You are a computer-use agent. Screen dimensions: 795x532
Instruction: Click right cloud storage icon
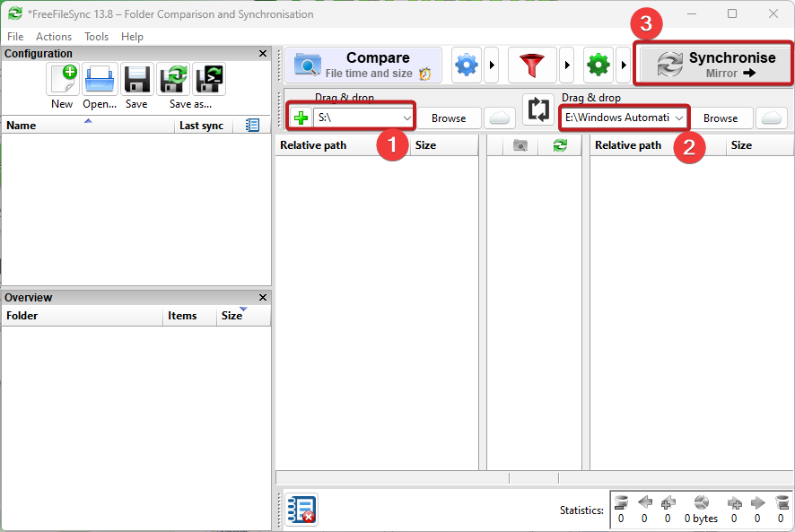pyautogui.click(x=772, y=118)
